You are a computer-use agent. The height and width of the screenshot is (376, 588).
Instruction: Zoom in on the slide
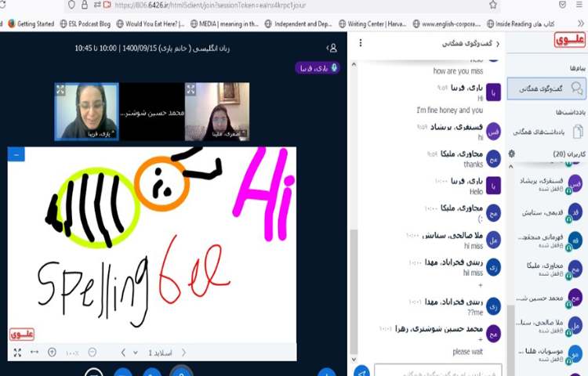tap(52, 352)
